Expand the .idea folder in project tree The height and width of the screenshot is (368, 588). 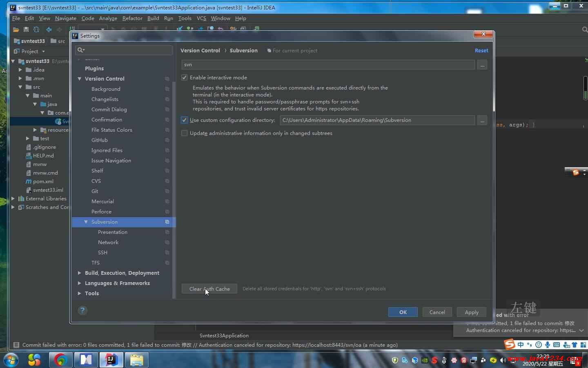point(20,70)
